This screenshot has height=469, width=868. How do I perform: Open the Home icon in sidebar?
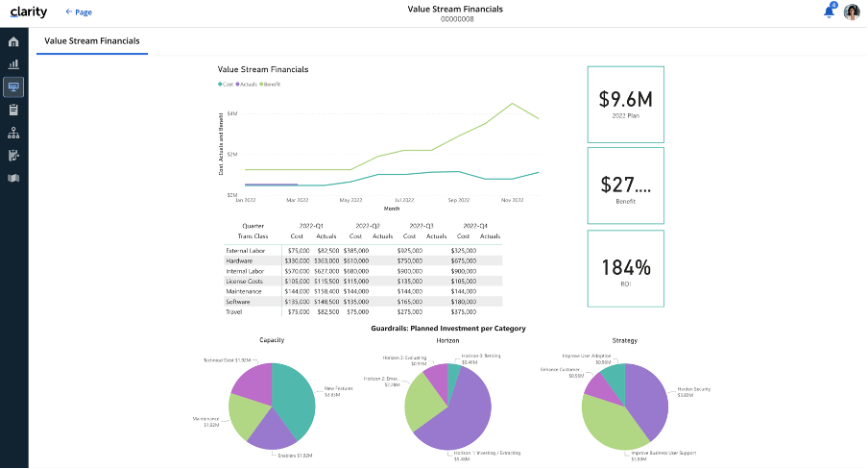click(13, 41)
